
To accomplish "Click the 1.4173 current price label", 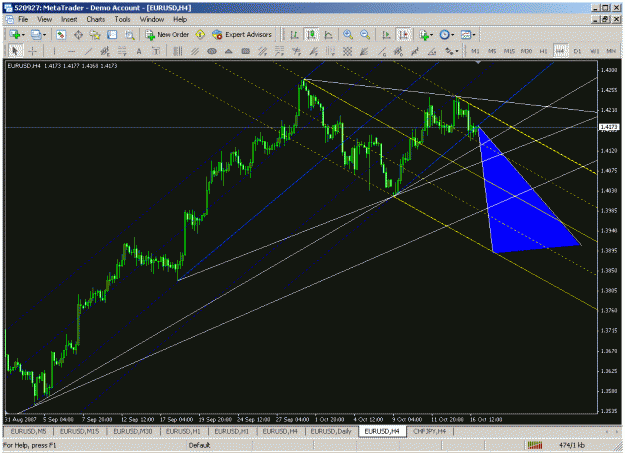I will pyautogui.click(x=609, y=127).
